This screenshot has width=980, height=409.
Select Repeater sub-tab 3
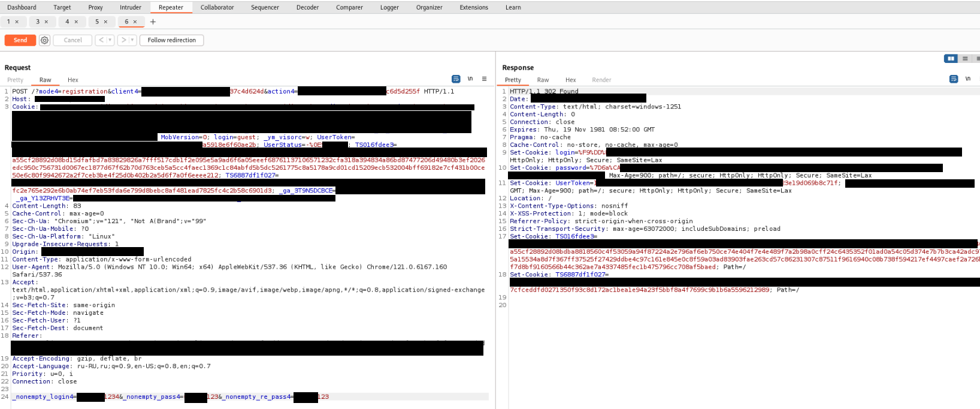pos(38,22)
